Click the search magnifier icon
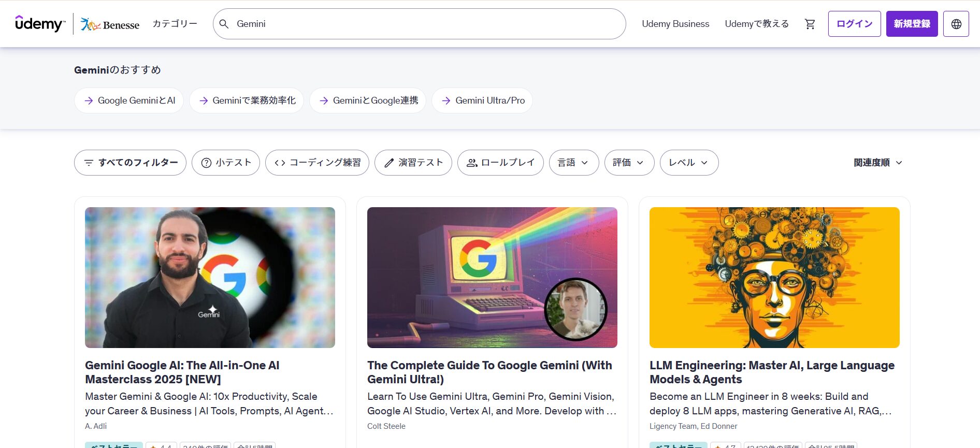980x448 pixels. (x=224, y=24)
